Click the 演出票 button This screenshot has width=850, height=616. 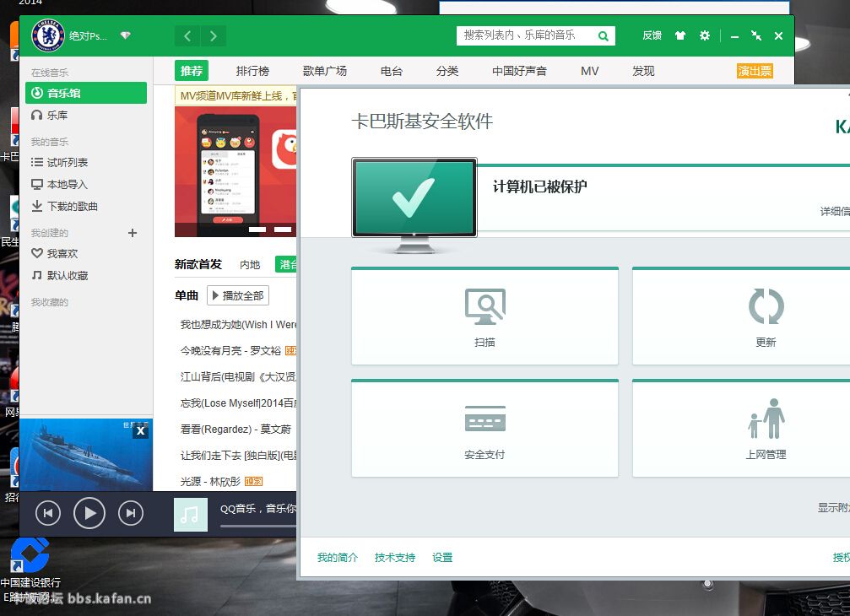pos(755,71)
